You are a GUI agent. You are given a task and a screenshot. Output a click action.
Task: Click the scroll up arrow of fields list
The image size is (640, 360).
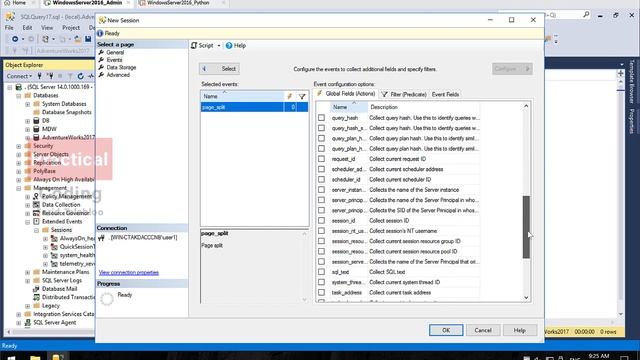coord(526,106)
